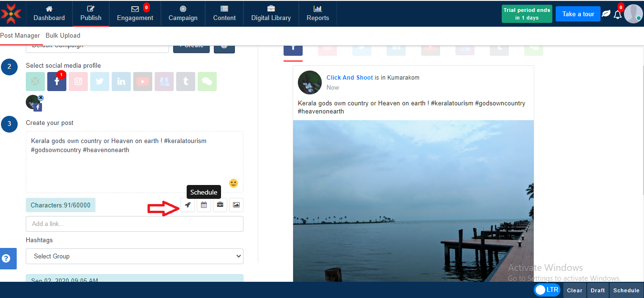This screenshot has width=644, height=298.
Task: Click the add image icon
Action: [x=236, y=205]
